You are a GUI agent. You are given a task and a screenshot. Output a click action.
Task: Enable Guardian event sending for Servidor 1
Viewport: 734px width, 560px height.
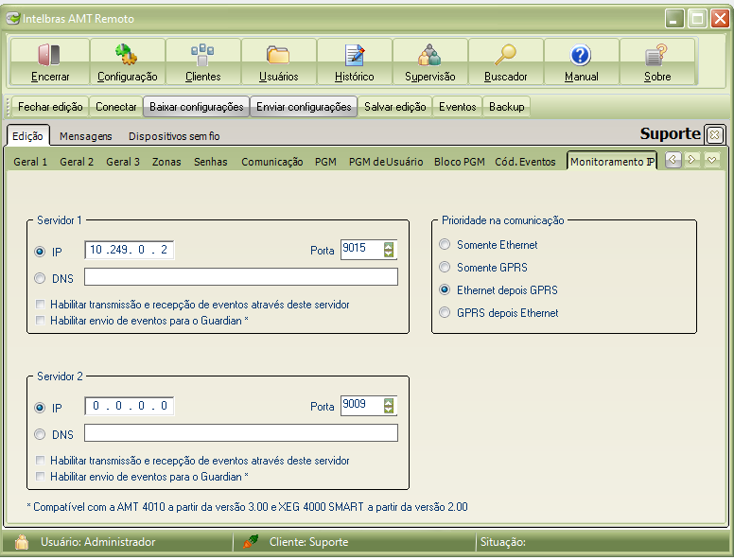tap(41, 321)
